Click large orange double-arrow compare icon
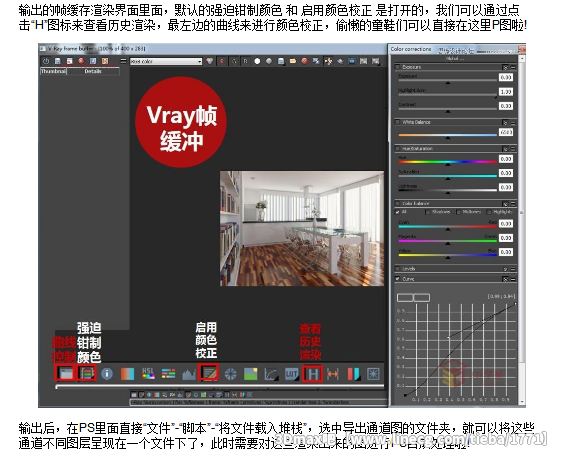Screen dimensions: 587x458 pos(333,374)
